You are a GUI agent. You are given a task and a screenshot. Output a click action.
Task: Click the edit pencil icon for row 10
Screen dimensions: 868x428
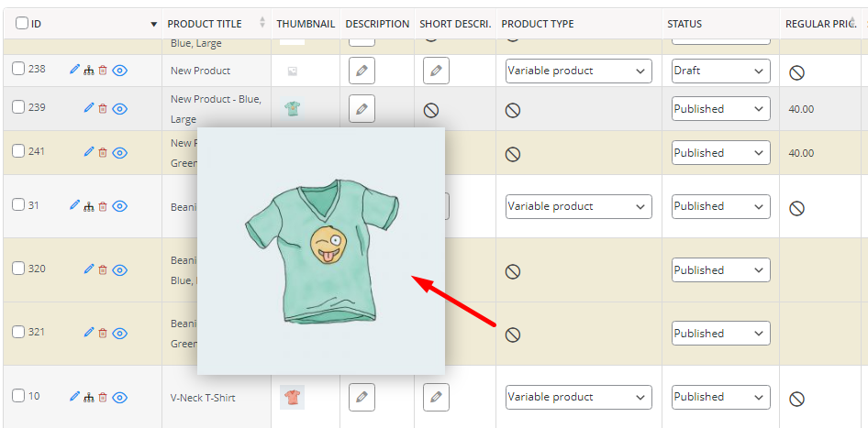(75, 397)
